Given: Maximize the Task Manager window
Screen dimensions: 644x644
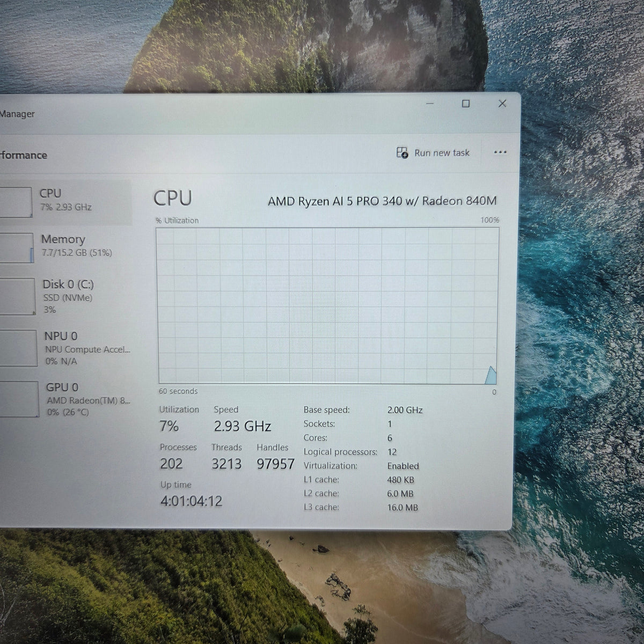Looking at the screenshot, I should pyautogui.click(x=466, y=104).
